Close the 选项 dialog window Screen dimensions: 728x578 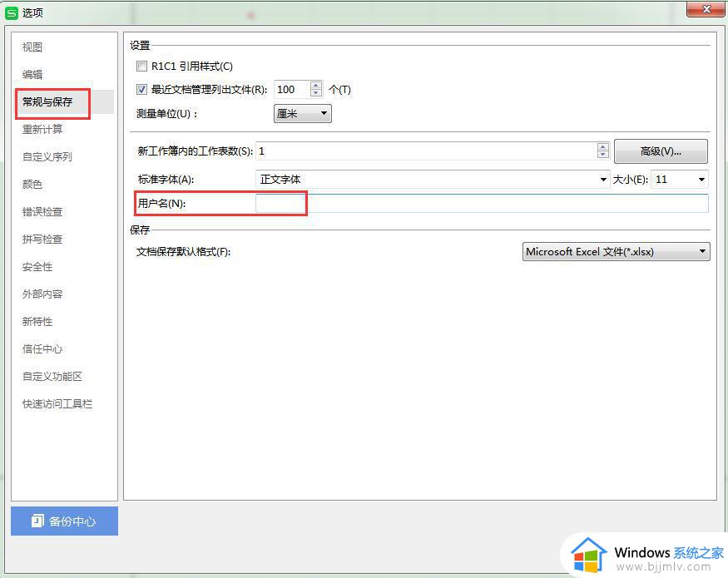tap(706, 9)
